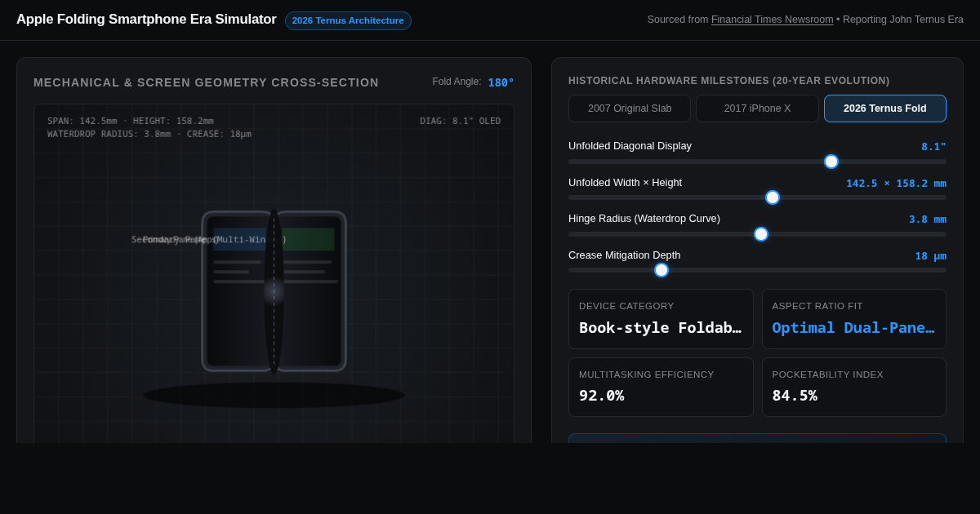Click the DIAG: 8.1" OLED label

point(461,121)
